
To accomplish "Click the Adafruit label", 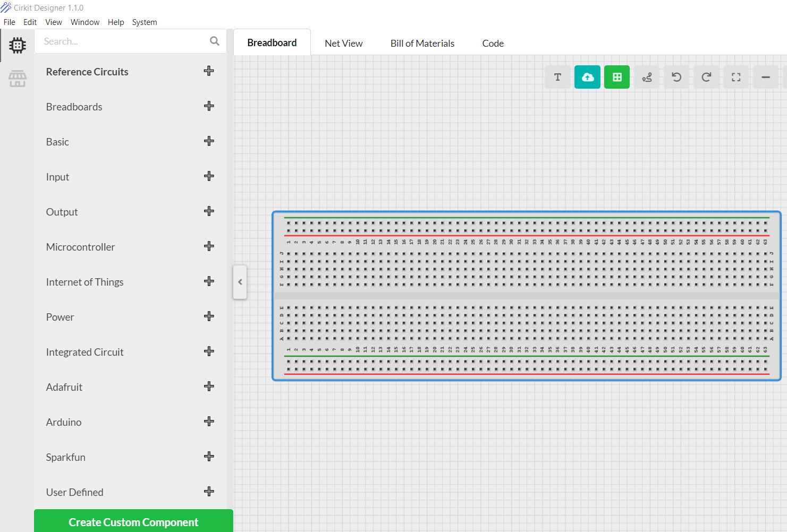I will pos(64,387).
